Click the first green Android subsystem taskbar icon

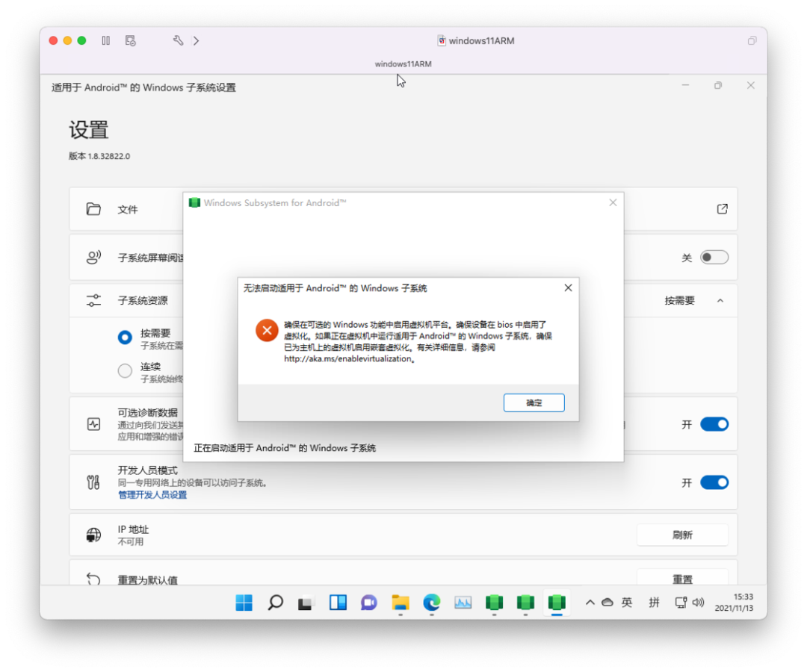(x=494, y=602)
